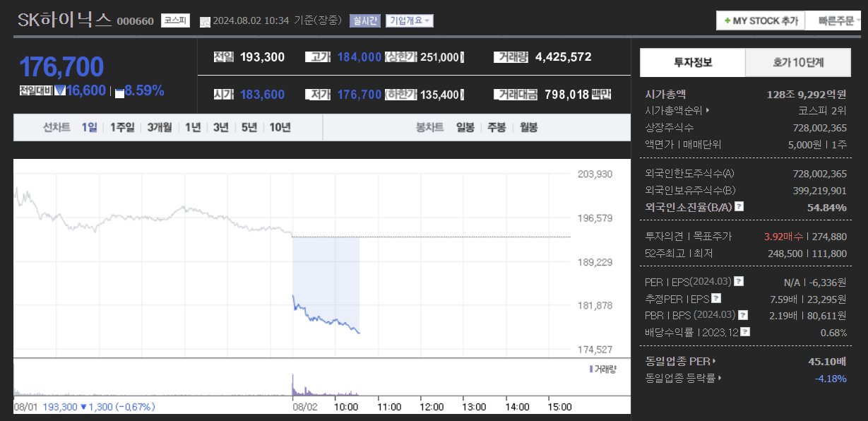Open the 빠른주문 quick order panel
Viewport: 868px width, 421px height.
[x=837, y=20]
